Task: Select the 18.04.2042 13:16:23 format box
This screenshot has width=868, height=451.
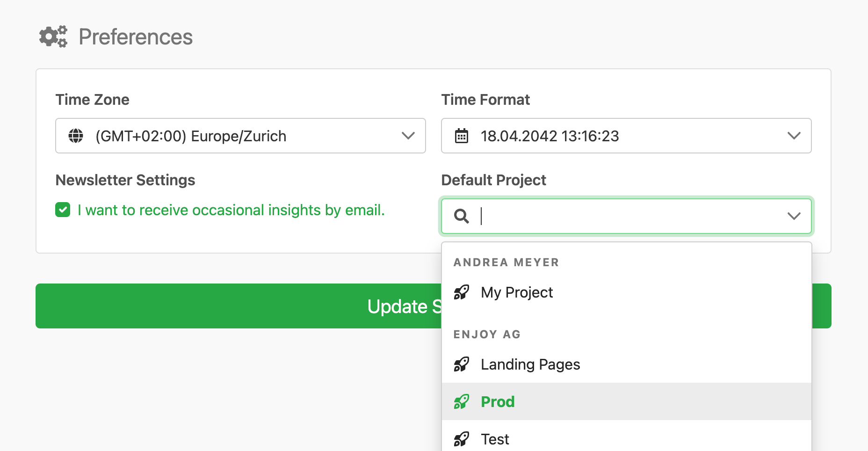Action: 626,136
